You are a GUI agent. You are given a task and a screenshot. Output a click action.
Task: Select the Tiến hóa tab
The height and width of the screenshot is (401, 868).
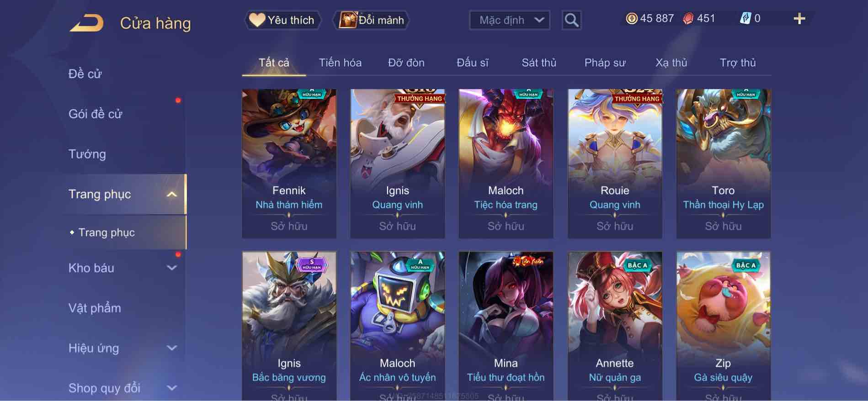340,63
